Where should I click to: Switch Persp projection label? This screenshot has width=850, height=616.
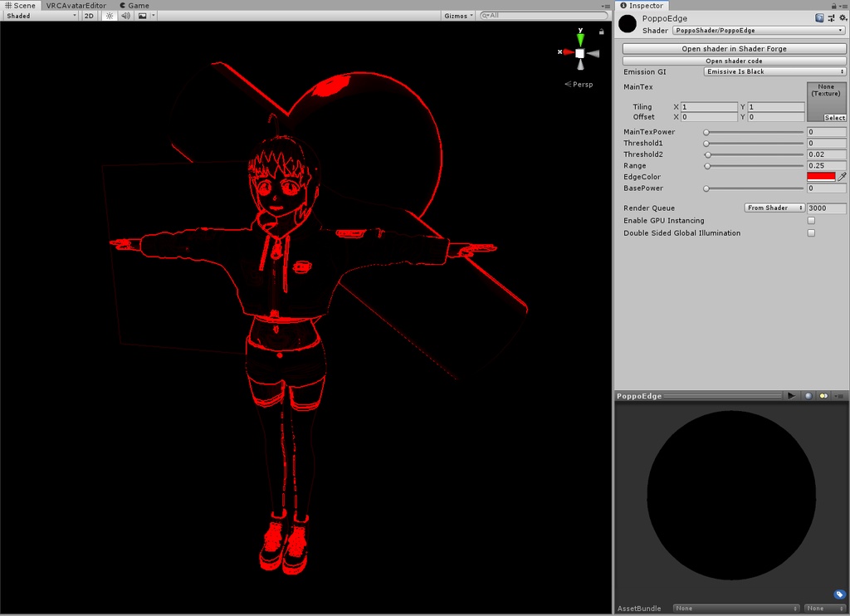(x=579, y=84)
